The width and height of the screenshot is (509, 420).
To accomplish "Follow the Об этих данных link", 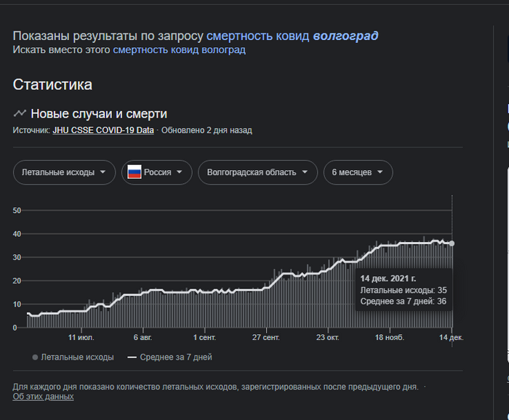I will [x=43, y=397].
